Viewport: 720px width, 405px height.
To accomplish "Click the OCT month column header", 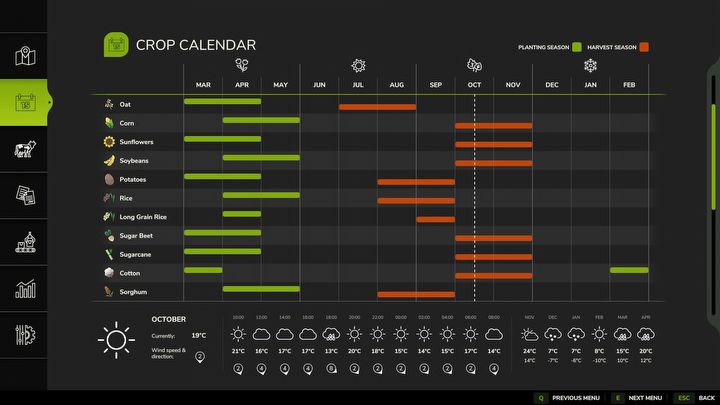I will click(x=474, y=84).
